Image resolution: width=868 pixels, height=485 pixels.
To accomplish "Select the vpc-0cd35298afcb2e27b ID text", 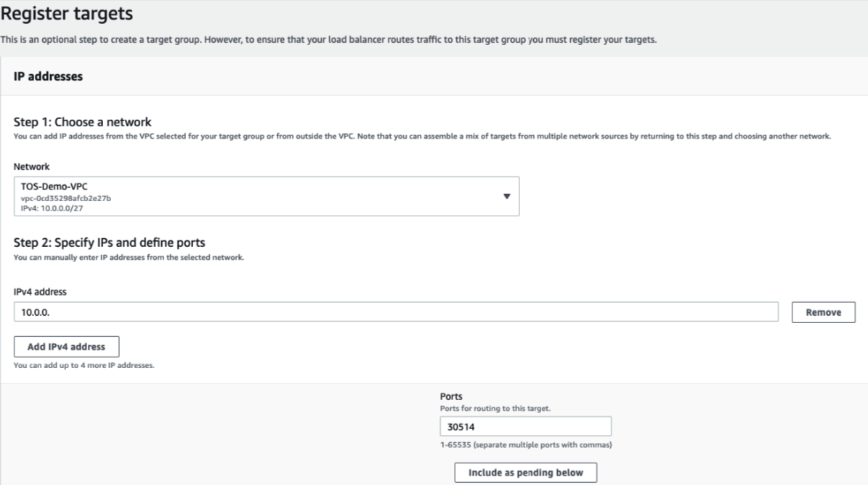I will coord(66,198).
